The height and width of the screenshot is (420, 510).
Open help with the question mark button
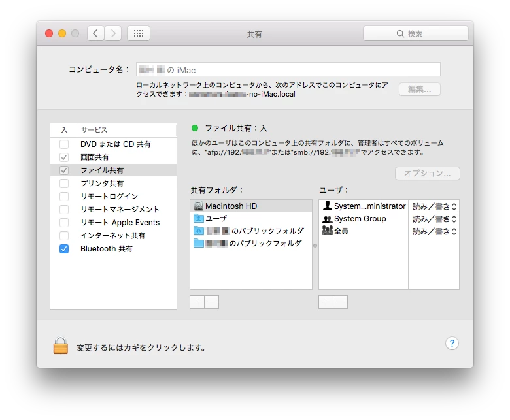(452, 344)
